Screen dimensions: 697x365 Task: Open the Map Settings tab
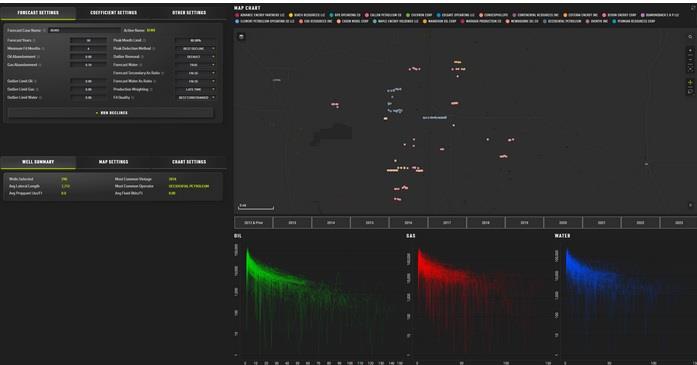click(113, 162)
